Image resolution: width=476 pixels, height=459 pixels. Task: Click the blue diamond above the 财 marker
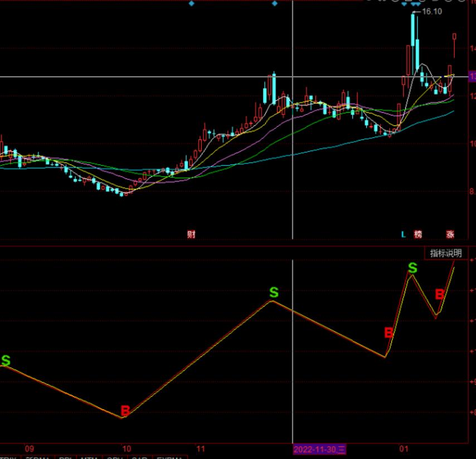[x=191, y=3]
